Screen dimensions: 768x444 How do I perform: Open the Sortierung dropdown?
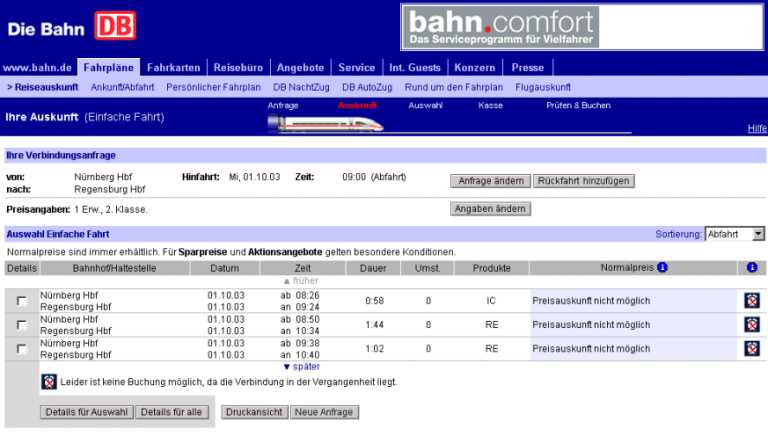(734, 234)
